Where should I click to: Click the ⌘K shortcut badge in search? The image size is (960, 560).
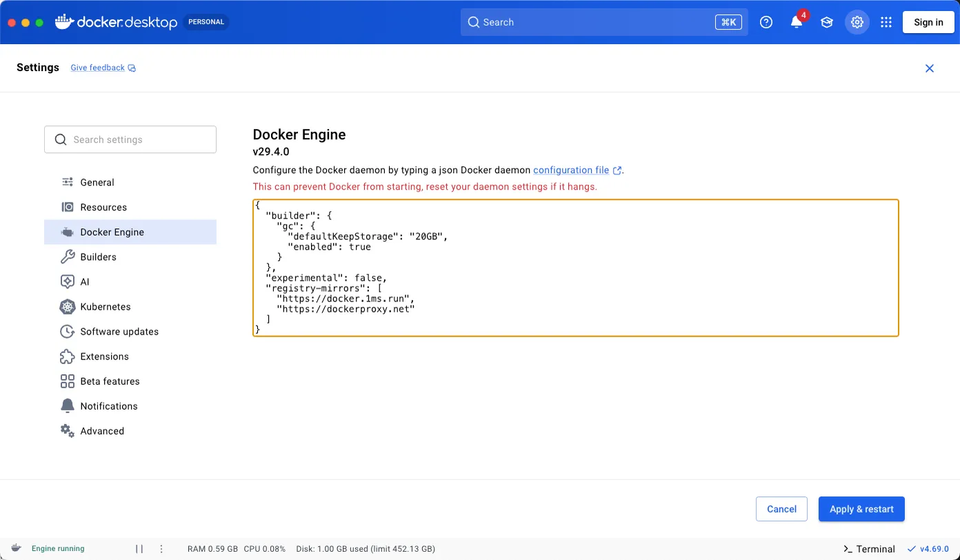pos(728,22)
